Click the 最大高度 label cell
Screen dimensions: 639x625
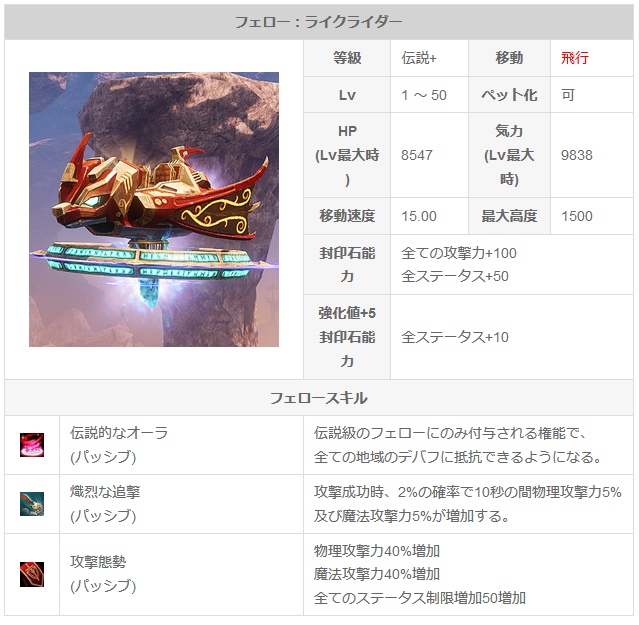509,216
